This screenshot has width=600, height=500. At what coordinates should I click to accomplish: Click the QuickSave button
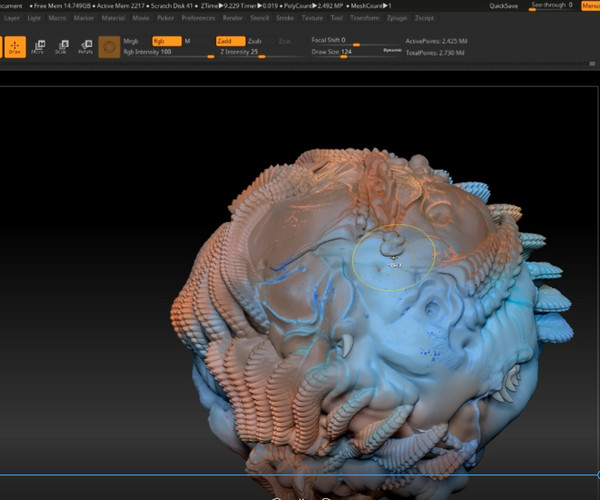(503, 6)
